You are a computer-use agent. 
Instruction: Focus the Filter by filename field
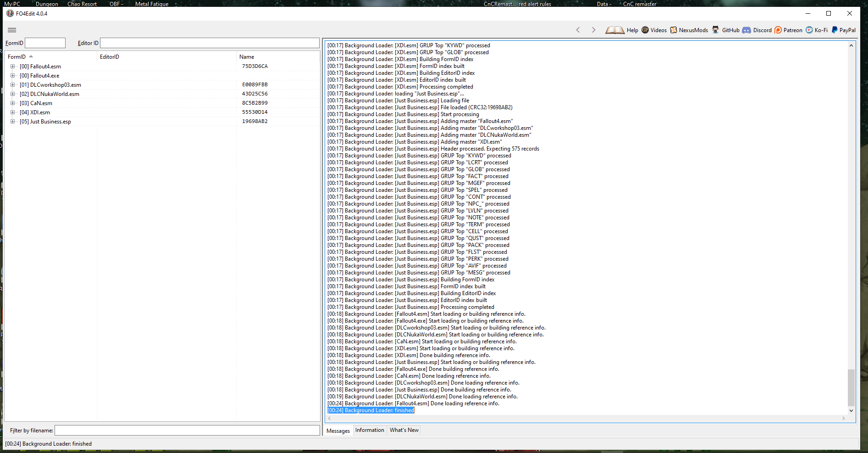(x=187, y=430)
